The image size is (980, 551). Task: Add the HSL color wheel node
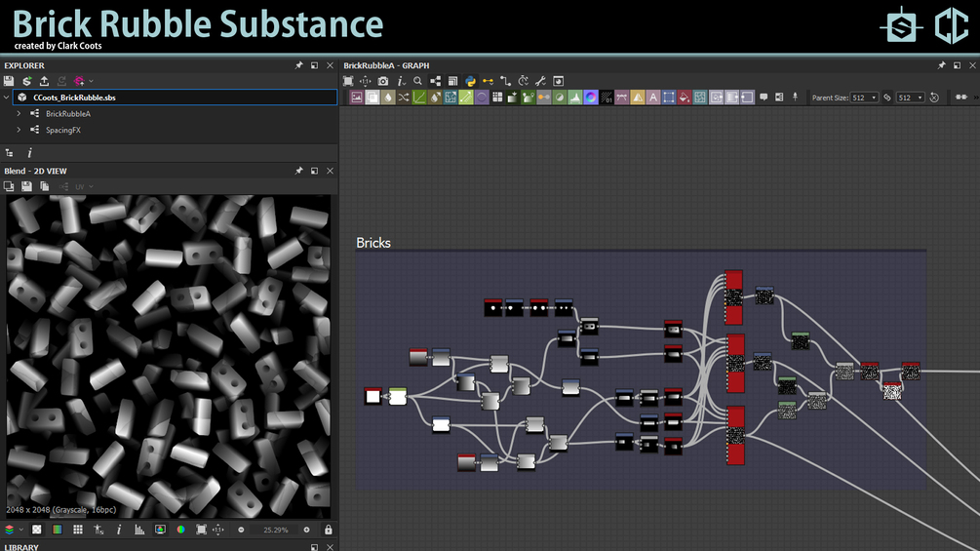(591, 98)
